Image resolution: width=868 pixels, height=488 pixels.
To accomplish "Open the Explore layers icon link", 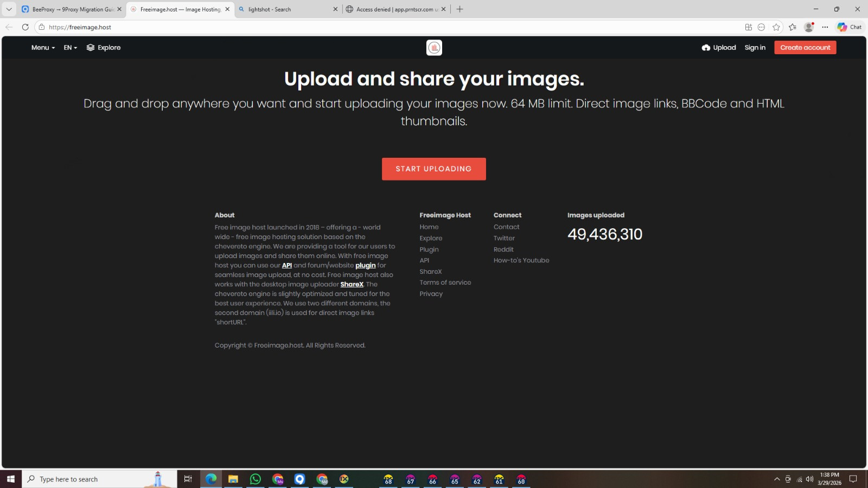I will point(91,48).
